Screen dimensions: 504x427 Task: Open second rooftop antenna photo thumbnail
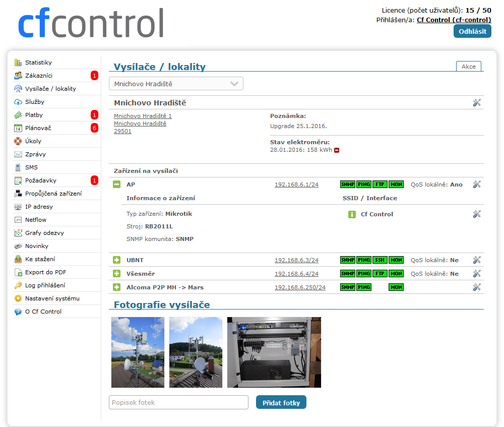tap(196, 352)
